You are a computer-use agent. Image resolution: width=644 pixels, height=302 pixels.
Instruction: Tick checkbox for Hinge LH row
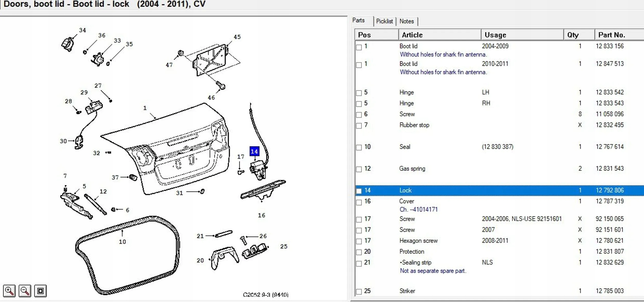(359, 93)
